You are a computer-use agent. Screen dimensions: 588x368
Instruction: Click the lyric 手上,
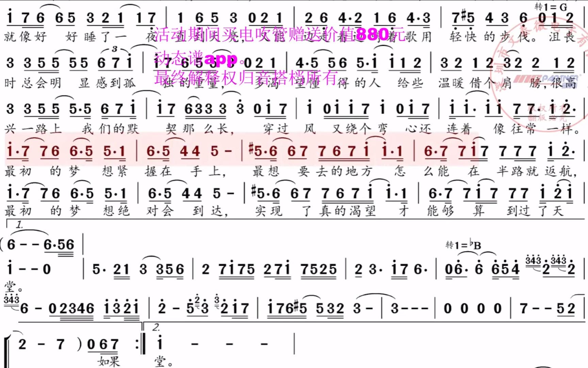(x=208, y=171)
